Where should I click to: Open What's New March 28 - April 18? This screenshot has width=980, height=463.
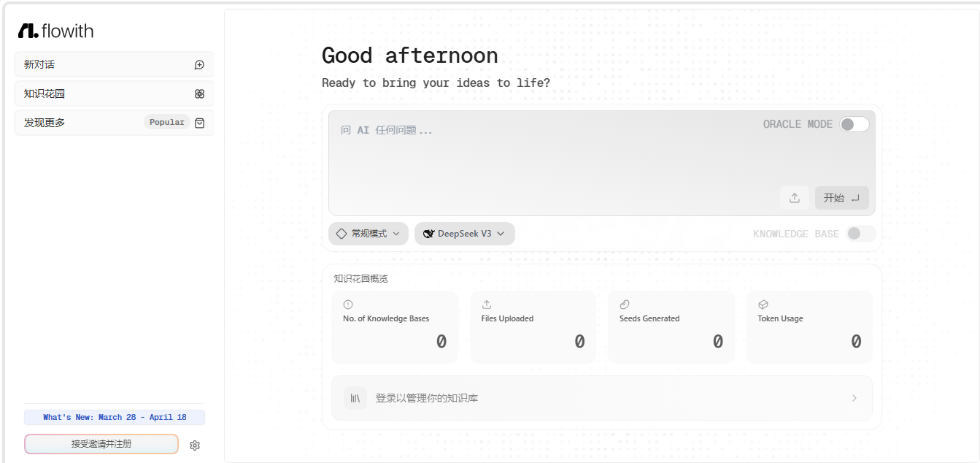click(115, 418)
